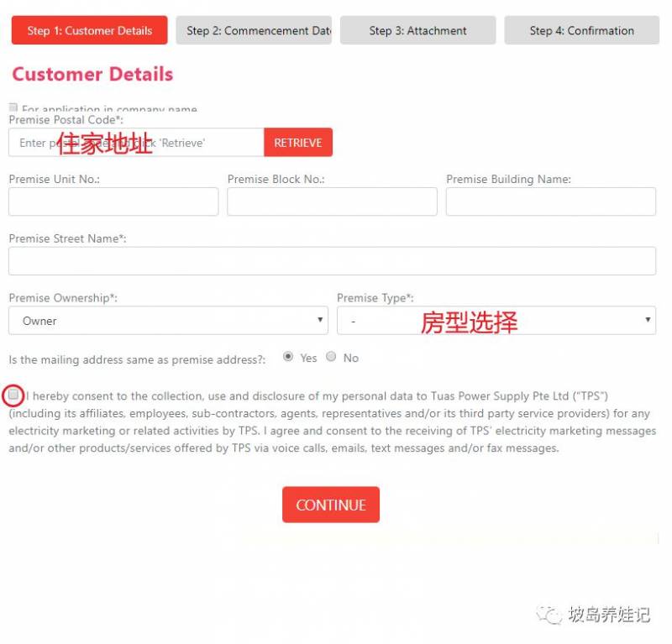Go to Step 2: Commencement Date tab
The height and width of the screenshot is (644, 672).
[x=254, y=30]
